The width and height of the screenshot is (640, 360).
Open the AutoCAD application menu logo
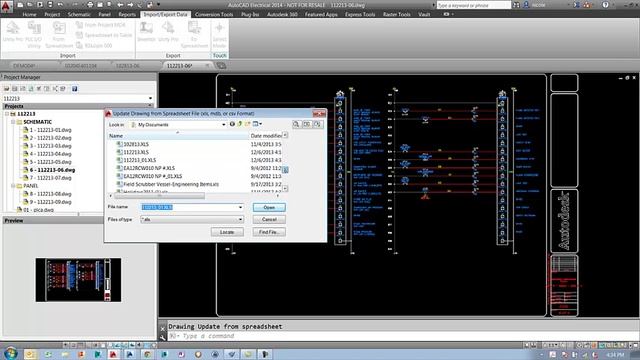(x=7, y=7)
